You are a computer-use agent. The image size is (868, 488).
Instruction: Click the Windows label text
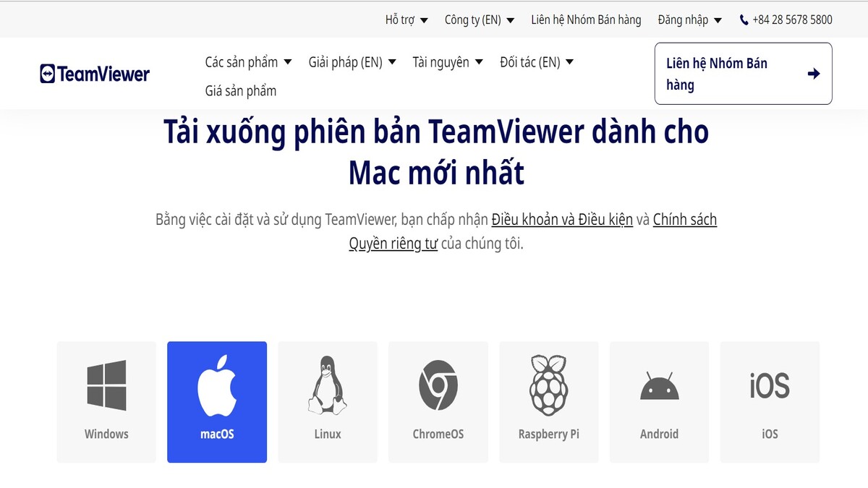(106, 434)
